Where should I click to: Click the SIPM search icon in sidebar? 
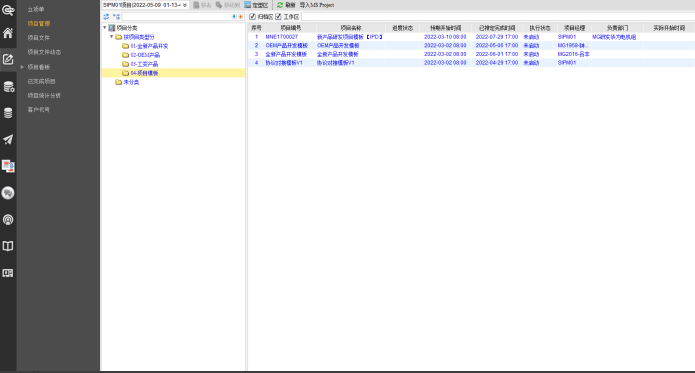coord(8,9)
